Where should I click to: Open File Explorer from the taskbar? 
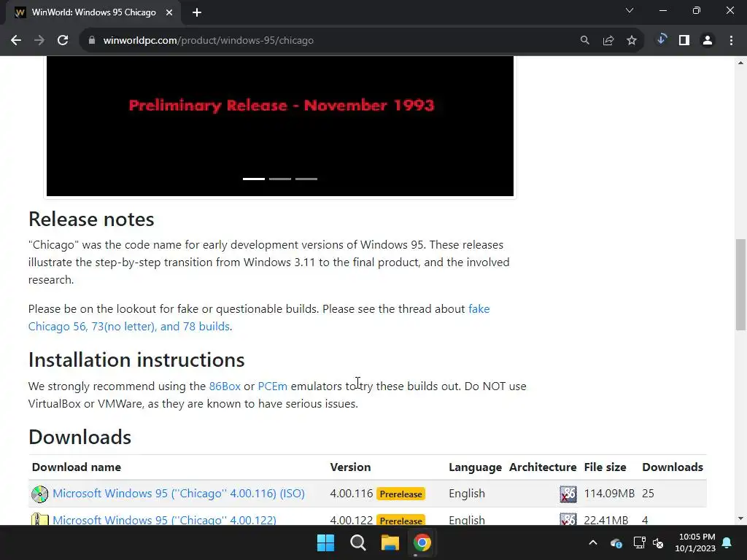coord(390,542)
